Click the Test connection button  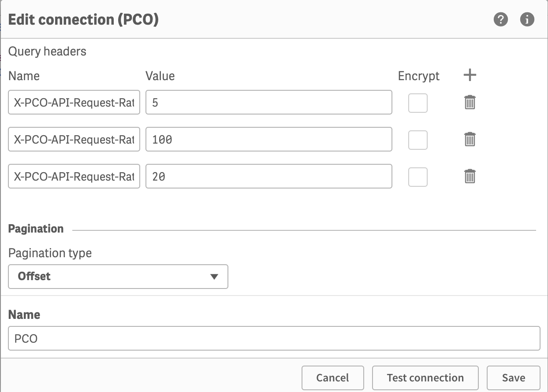point(425,378)
